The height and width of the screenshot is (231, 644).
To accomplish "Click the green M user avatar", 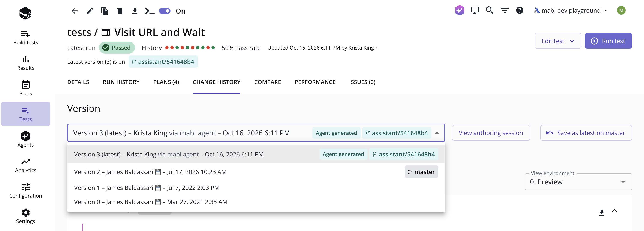I will point(621,10).
